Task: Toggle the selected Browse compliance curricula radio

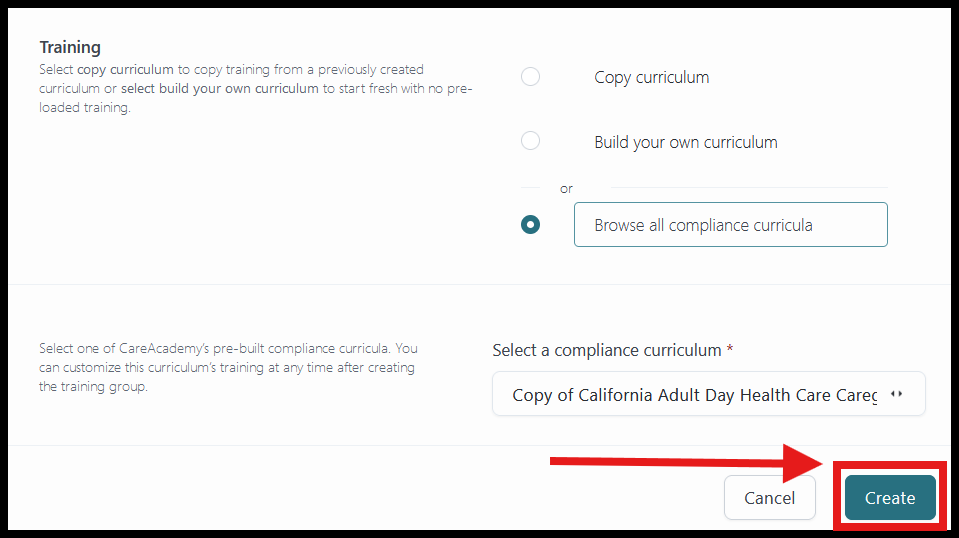Action: 530,225
